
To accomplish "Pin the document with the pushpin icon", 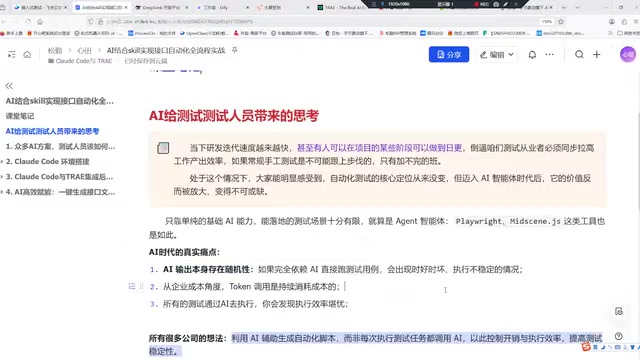I will click(x=235, y=50).
